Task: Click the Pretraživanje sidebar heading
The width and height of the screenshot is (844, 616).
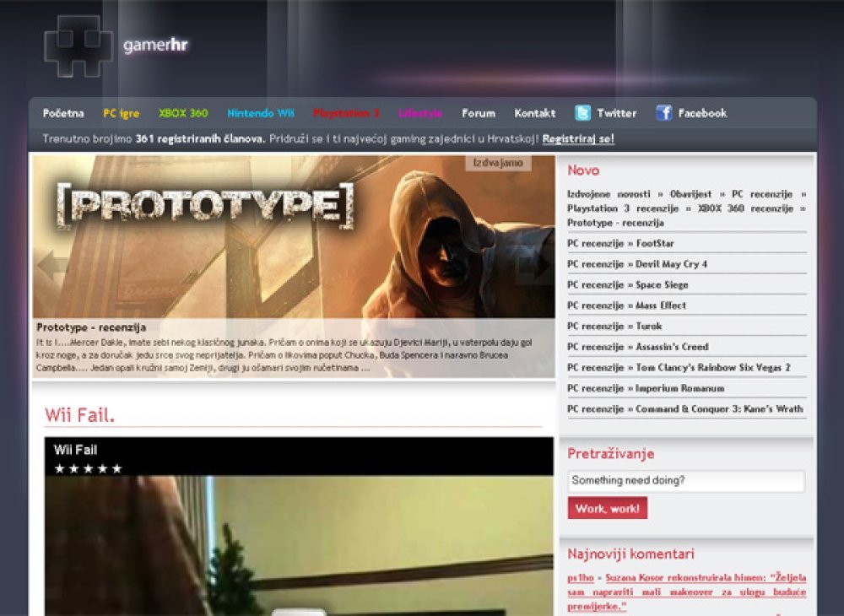Action: point(611,454)
